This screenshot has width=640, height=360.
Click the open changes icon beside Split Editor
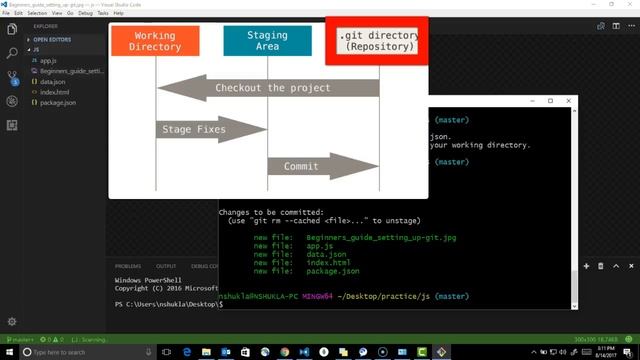[601, 26]
